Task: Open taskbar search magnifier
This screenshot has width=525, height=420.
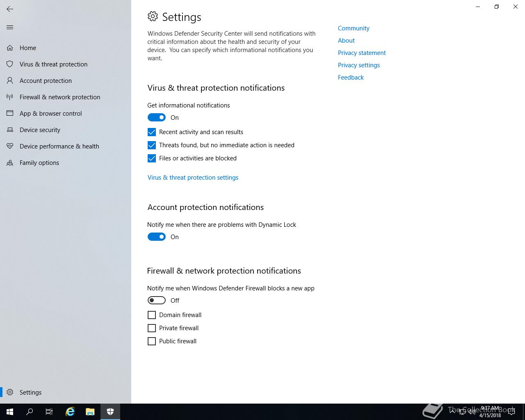Action: (x=30, y=412)
